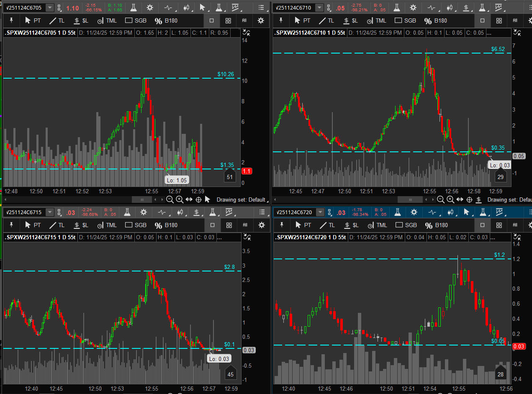Select the PT pointer tool in C6715 chart
532x394 pixels.
pos(33,225)
